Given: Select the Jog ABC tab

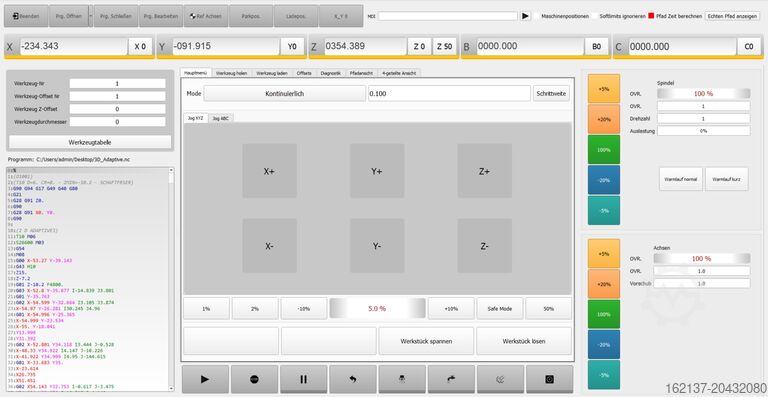Looking at the screenshot, I should (221, 118).
